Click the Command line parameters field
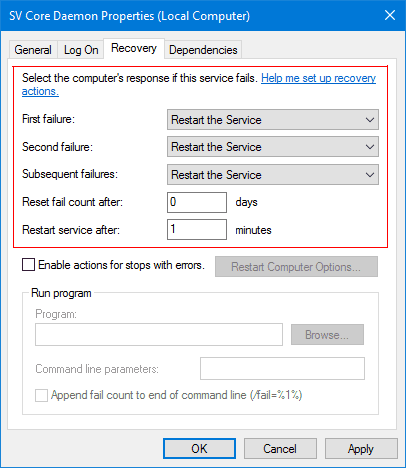Image resolution: width=406 pixels, height=468 pixels. 282,369
